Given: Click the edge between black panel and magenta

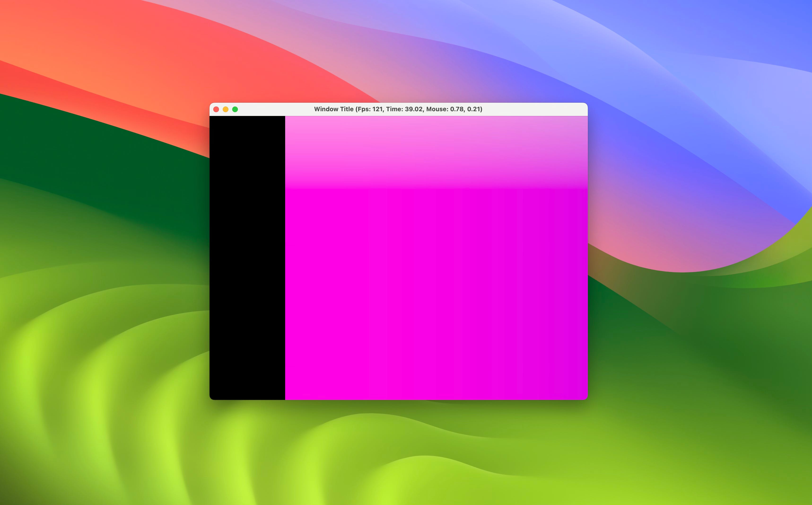Looking at the screenshot, I should pos(285,267).
